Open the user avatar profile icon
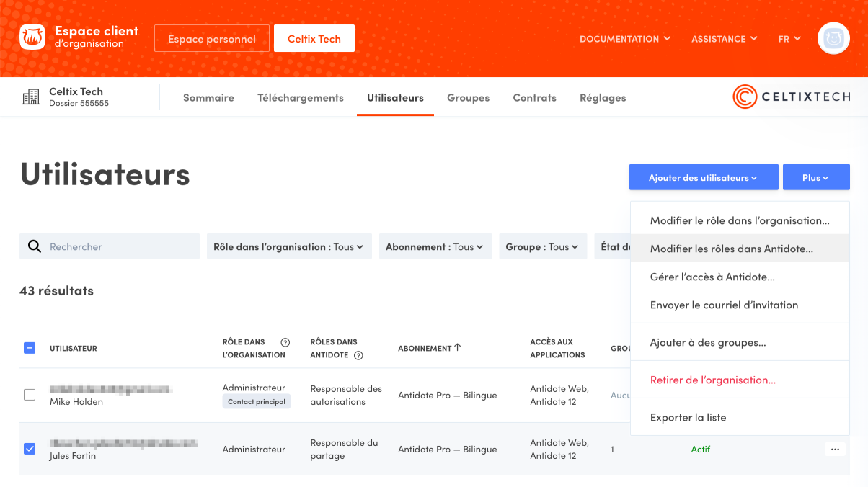Image resolution: width=868 pixels, height=487 pixels. tap(833, 38)
